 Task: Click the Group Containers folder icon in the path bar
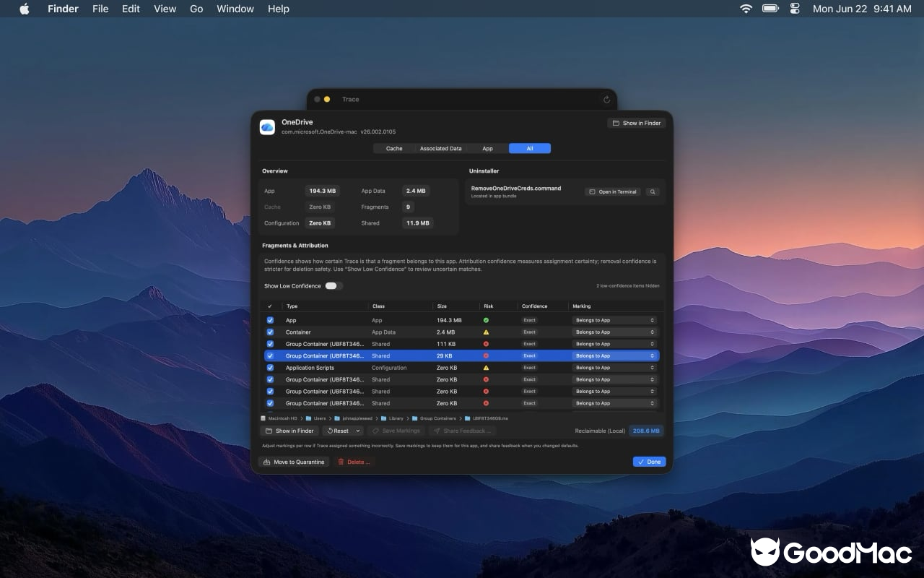click(x=415, y=418)
